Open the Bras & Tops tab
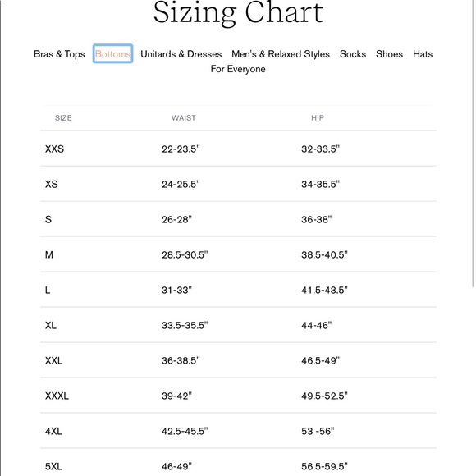The width and height of the screenshot is (476, 476). 59,54
